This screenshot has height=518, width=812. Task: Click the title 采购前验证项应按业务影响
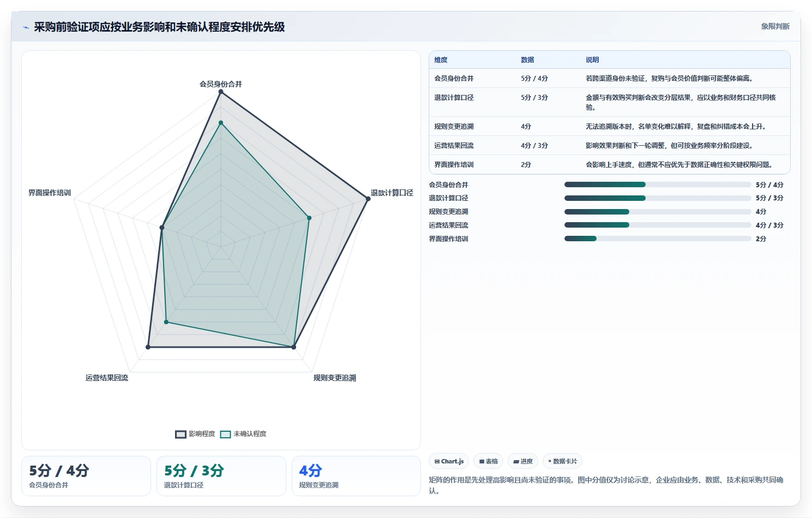click(159, 27)
